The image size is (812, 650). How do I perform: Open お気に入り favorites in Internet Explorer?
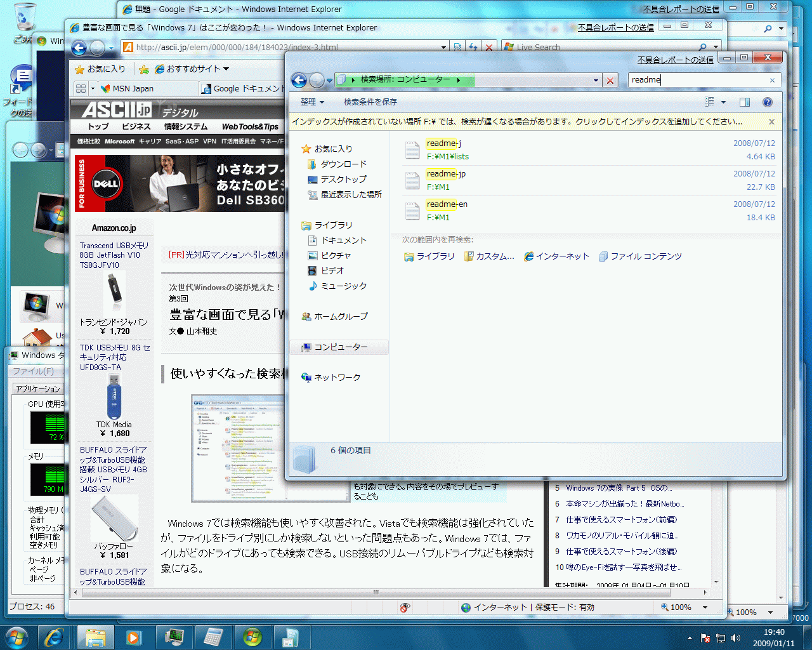point(100,69)
